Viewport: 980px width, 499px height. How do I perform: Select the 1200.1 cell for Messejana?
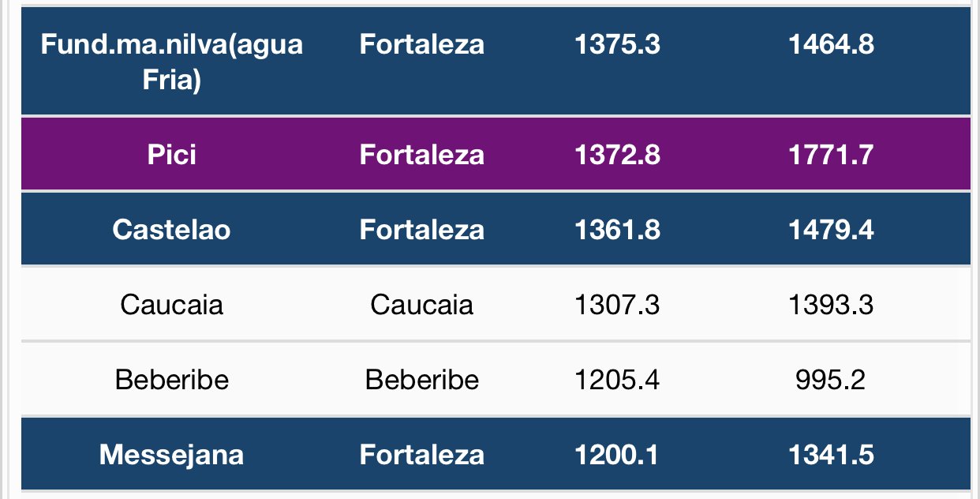pyautogui.click(x=617, y=455)
